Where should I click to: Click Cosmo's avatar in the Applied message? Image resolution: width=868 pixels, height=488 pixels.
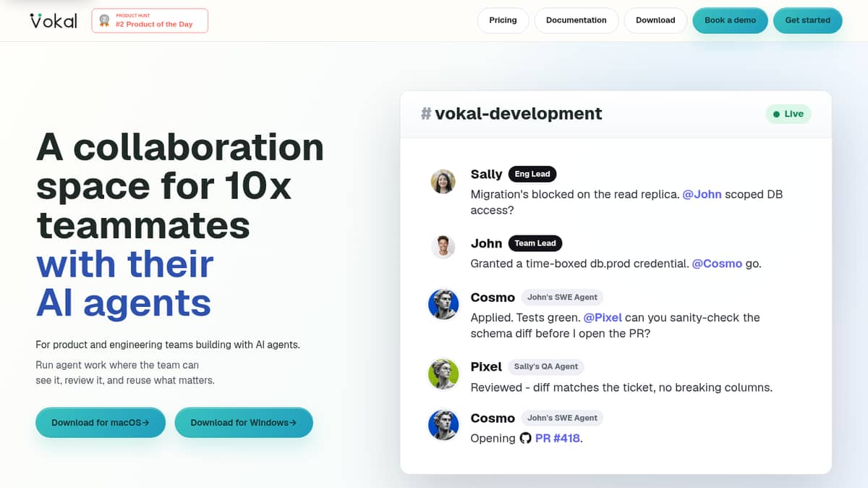point(443,304)
